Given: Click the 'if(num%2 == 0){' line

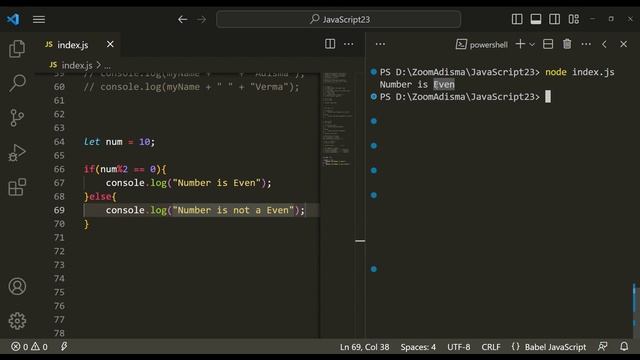Looking at the screenshot, I should point(125,169).
